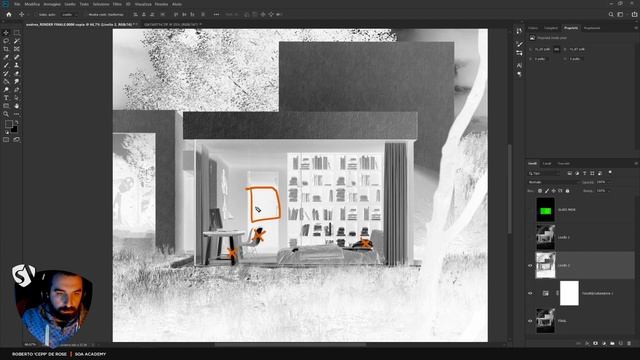The image size is (640, 360).
Task: Show the hidden Livello 1 layer
Action: (530, 237)
